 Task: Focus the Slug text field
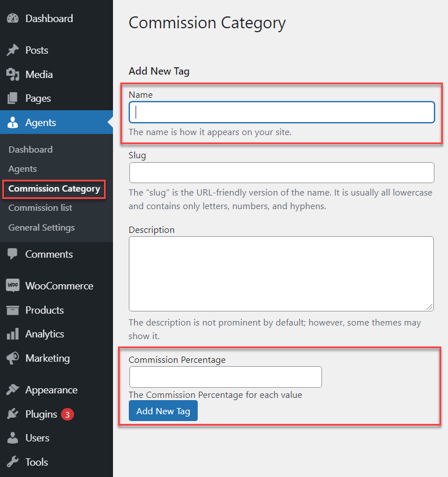tap(281, 172)
